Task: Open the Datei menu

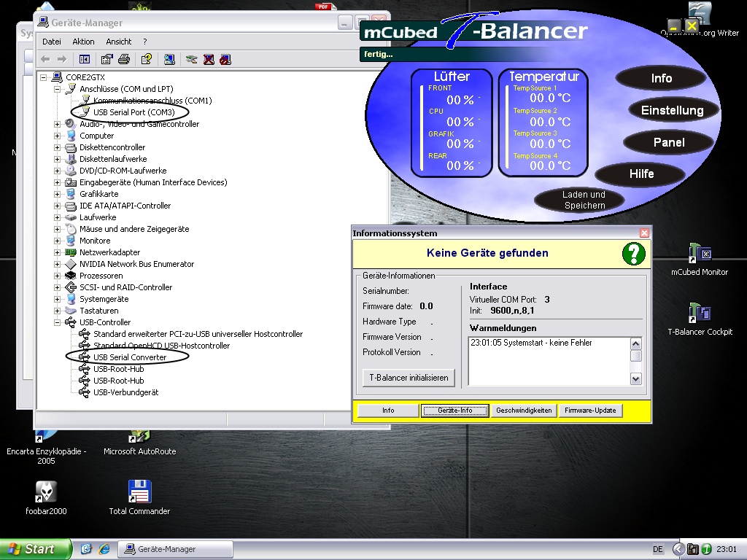Action: 52,42
